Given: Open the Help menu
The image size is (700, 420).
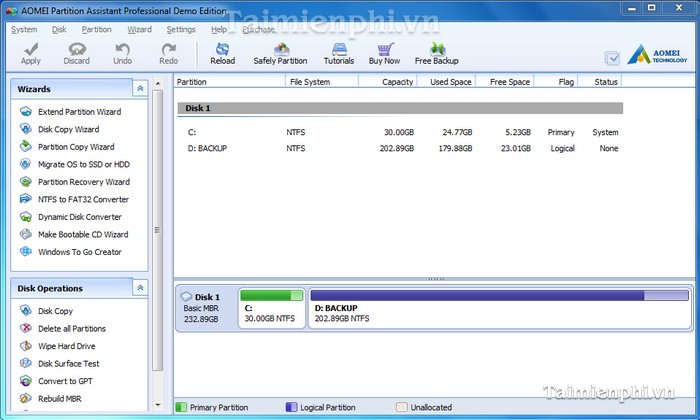Looking at the screenshot, I should pyautogui.click(x=219, y=29).
